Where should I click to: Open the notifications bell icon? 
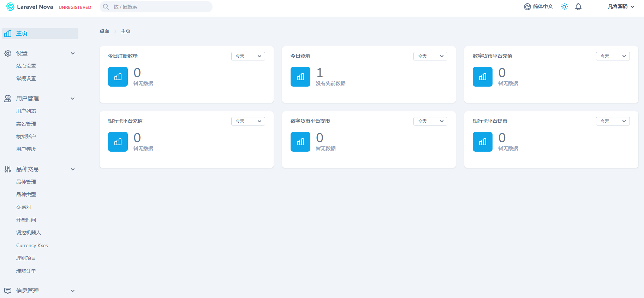(x=578, y=7)
